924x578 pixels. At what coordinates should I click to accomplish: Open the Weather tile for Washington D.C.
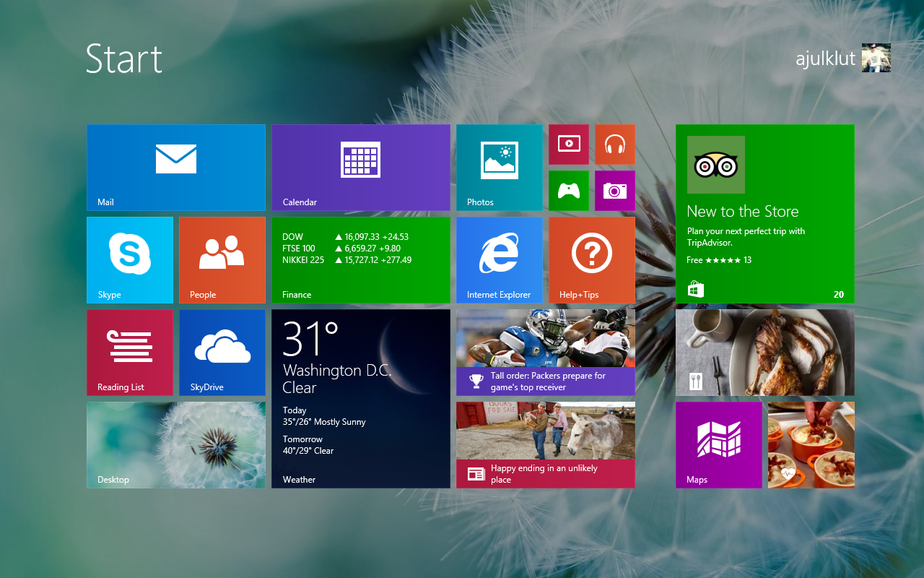click(361, 399)
